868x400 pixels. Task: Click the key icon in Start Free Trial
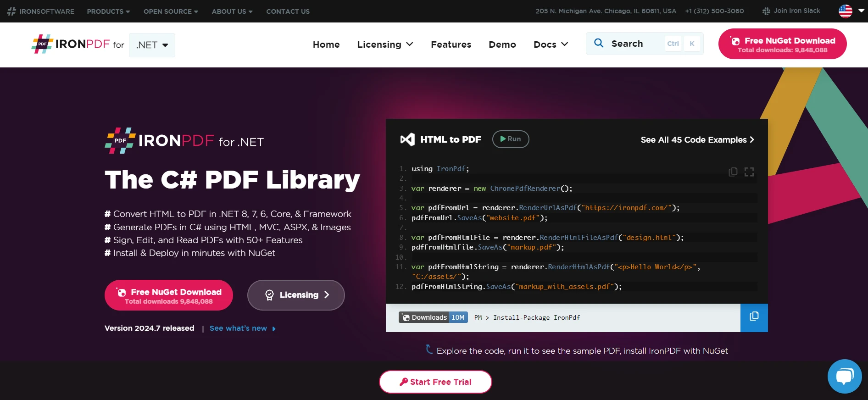tap(404, 382)
